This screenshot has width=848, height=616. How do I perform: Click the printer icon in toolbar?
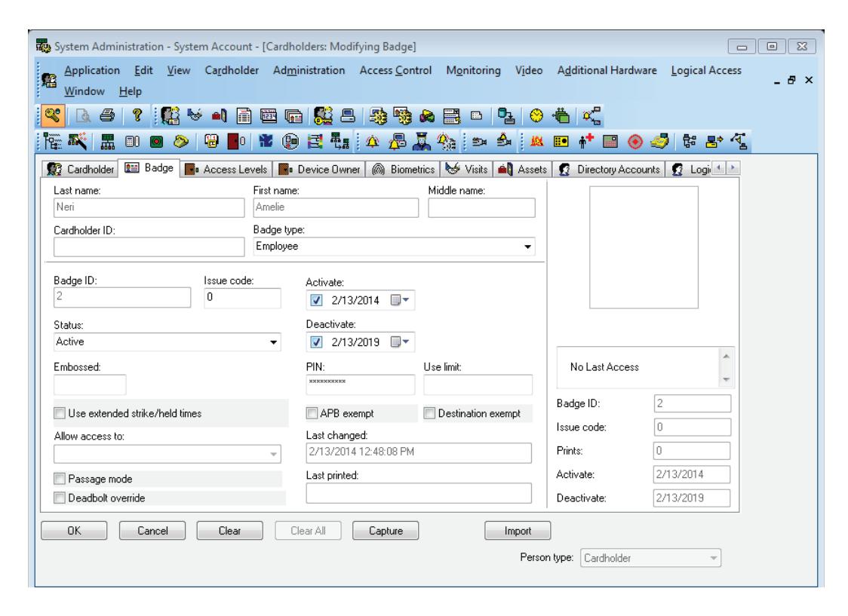click(108, 115)
